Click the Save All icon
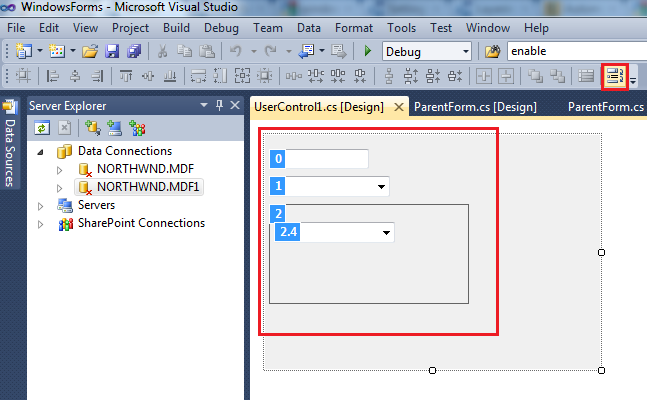 134,51
